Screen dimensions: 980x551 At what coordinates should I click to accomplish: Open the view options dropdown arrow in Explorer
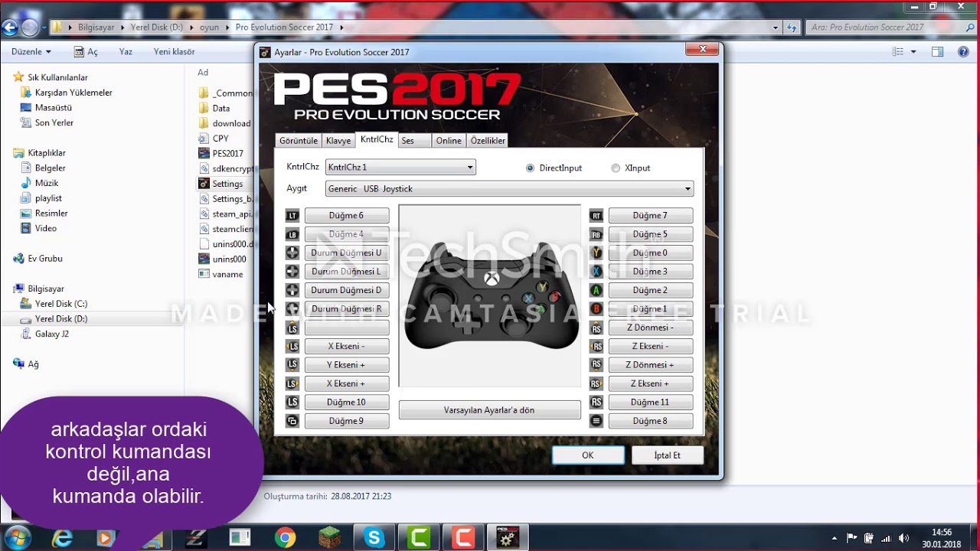(913, 52)
